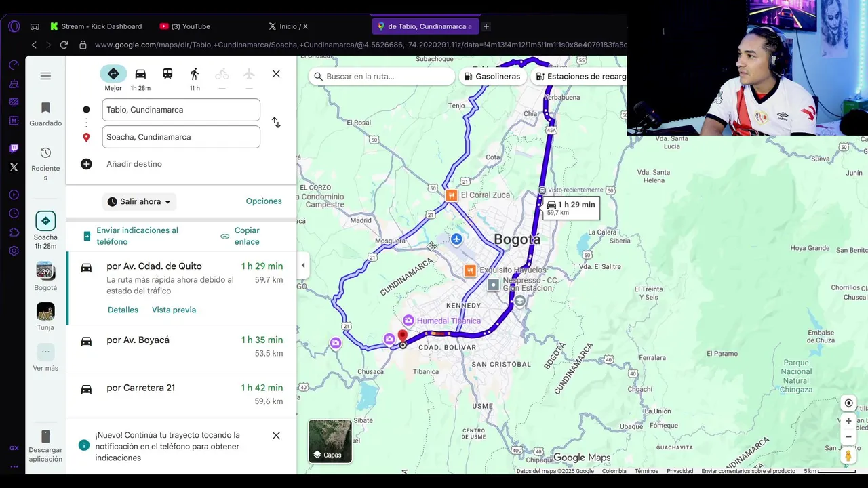Open the Google Maps hamburger menu

tap(45, 76)
